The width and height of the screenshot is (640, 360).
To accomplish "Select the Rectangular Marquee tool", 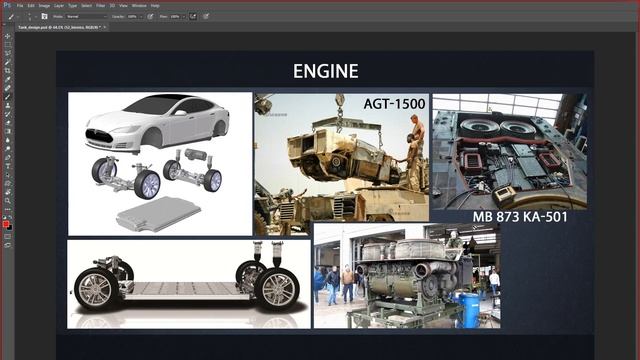I will pyautogui.click(x=7, y=45).
